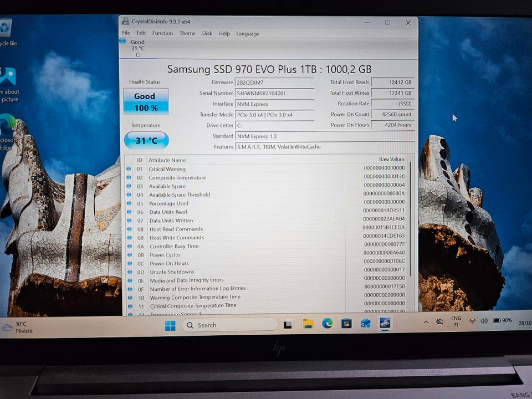Screen dimensions: 532x399
Task: Click the "Raw Values" column header
Action: click(x=392, y=159)
